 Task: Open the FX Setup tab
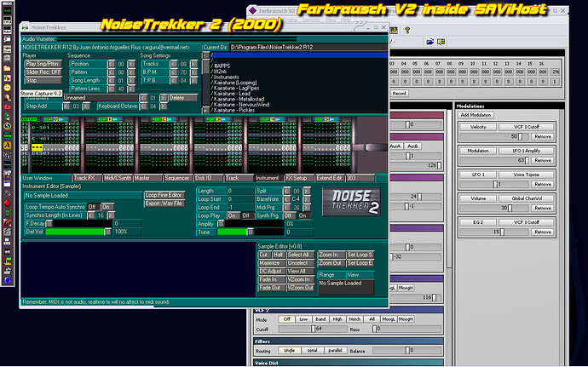(299, 178)
